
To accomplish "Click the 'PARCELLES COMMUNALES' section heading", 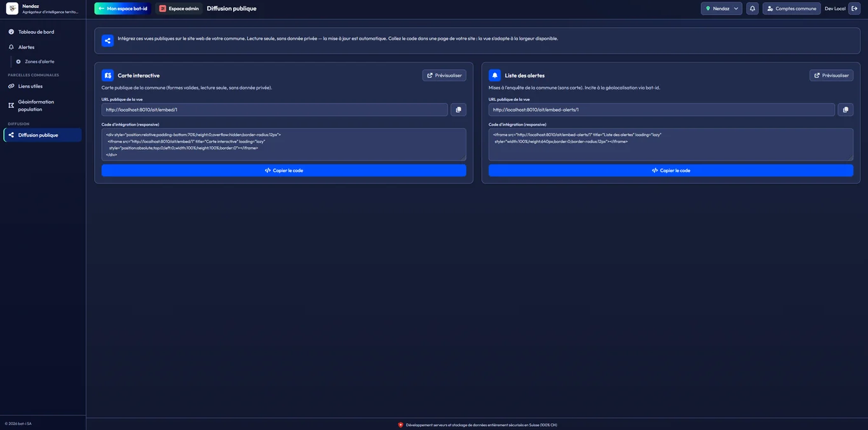I will pyautogui.click(x=33, y=75).
